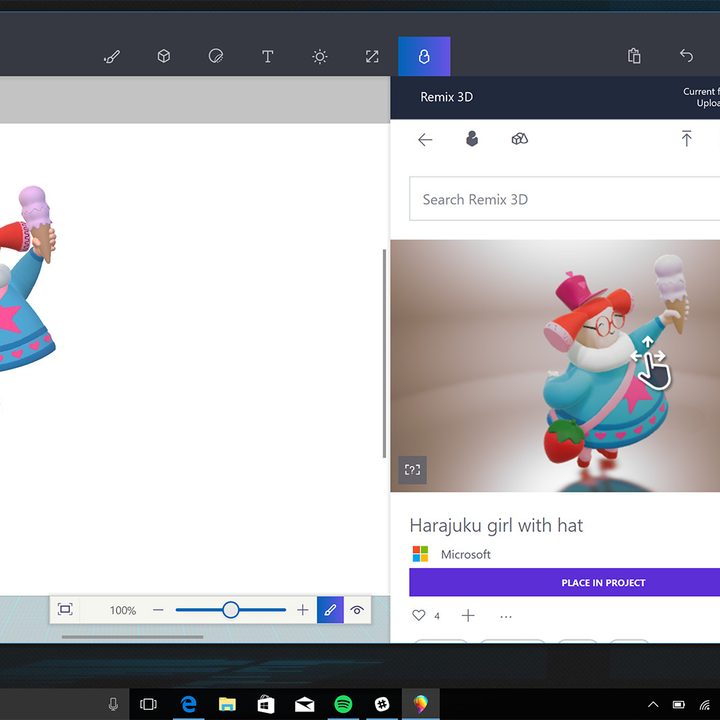
Task: Click the Remix 3D upload arrow icon
Action: [686, 138]
